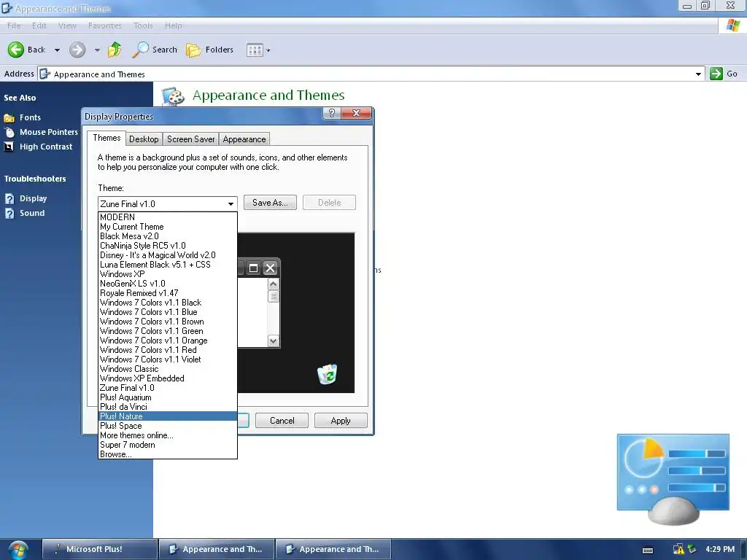This screenshot has width=747, height=560.
Task: Select Plus! da Vinci theme
Action: [167, 407]
